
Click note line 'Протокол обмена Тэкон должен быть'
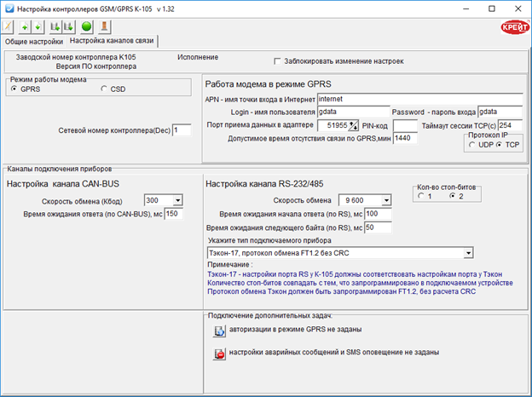(x=341, y=291)
